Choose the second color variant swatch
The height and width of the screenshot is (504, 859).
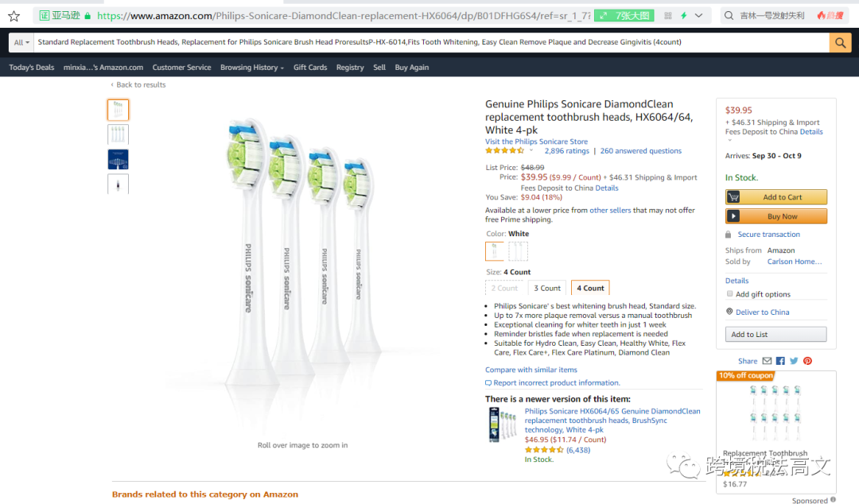tap(518, 251)
